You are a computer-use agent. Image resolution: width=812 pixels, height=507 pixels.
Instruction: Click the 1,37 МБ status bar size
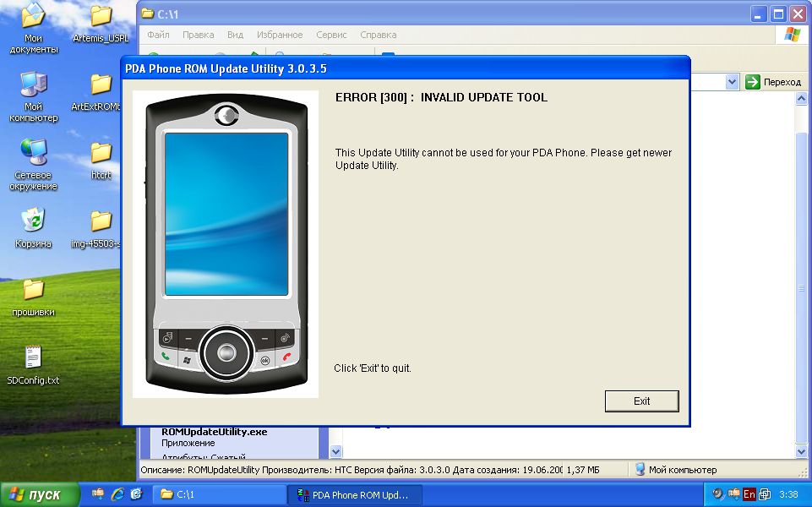583,470
